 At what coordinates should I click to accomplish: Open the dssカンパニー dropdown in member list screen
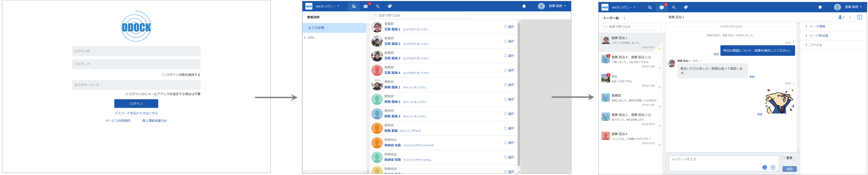327,6
